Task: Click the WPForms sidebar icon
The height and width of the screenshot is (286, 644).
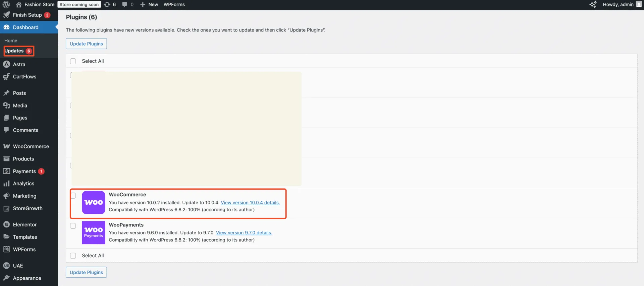Action: point(6,249)
